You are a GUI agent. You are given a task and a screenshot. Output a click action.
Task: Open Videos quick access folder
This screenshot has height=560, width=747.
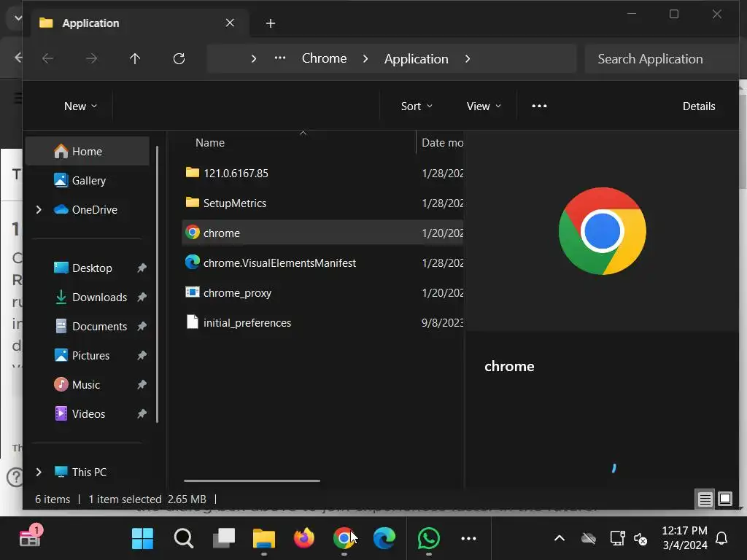coord(88,414)
